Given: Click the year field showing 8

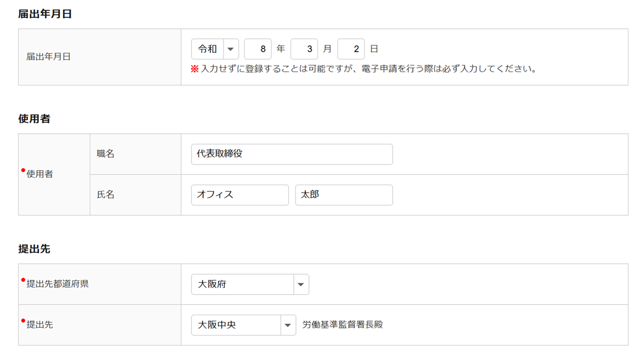Looking at the screenshot, I should [258, 49].
